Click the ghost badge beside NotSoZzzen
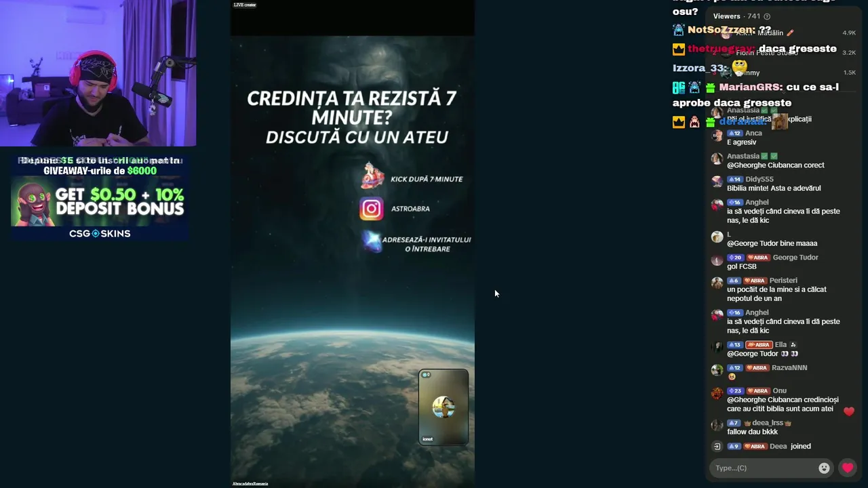This screenshot has width=868, height=488. coord(679,30)
